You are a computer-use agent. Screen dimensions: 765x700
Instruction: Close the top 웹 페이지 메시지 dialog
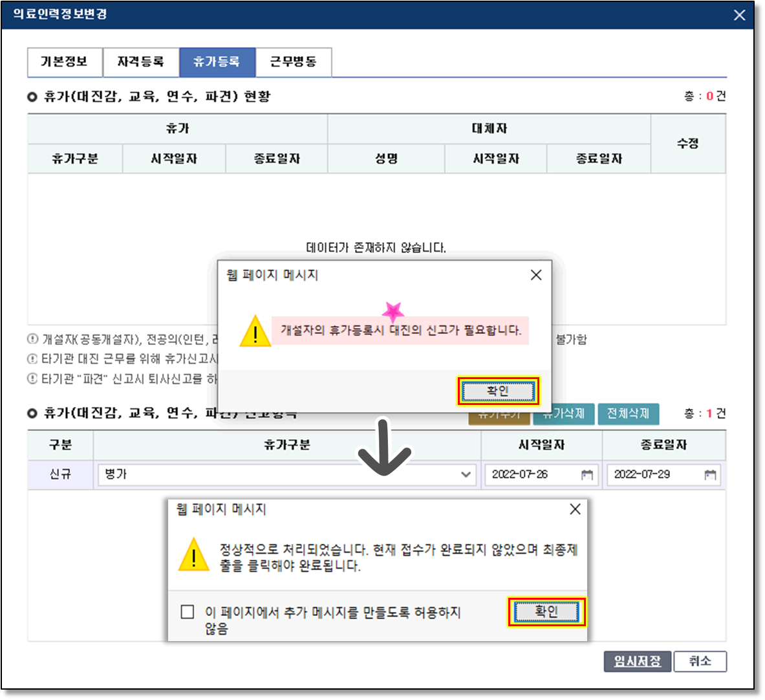tap(536, 275)
